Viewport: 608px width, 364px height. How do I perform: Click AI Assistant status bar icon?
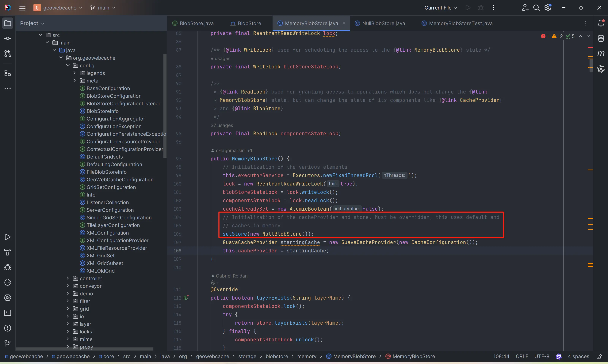click(559, 356)
